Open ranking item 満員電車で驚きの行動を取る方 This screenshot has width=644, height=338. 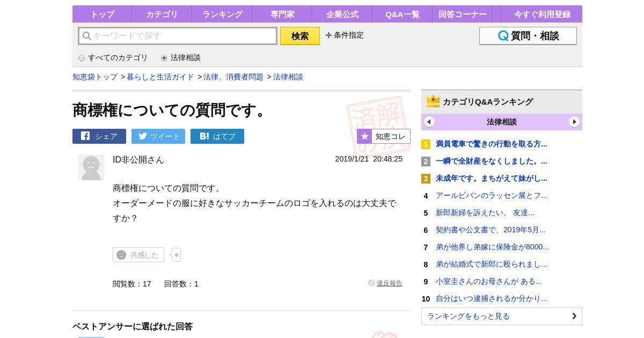[491, 144]
